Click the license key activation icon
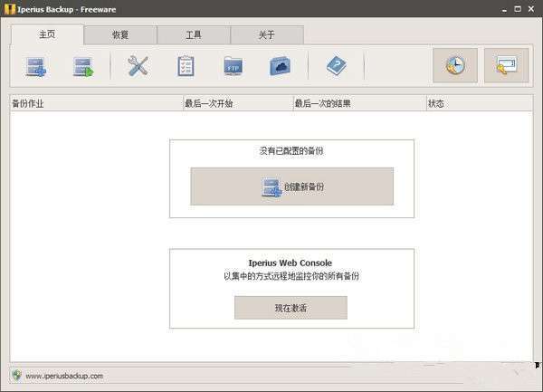This screenshot has width=543, height=392. coord(506,65)
